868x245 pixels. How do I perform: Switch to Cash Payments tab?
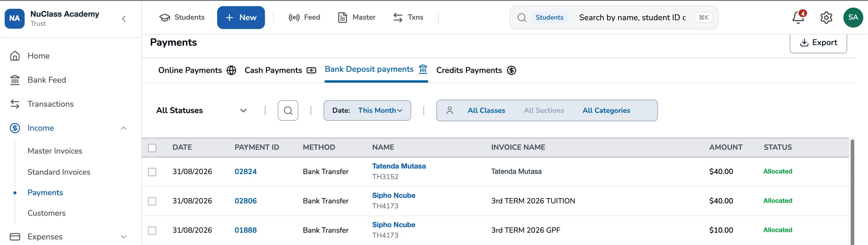(280, 70)
